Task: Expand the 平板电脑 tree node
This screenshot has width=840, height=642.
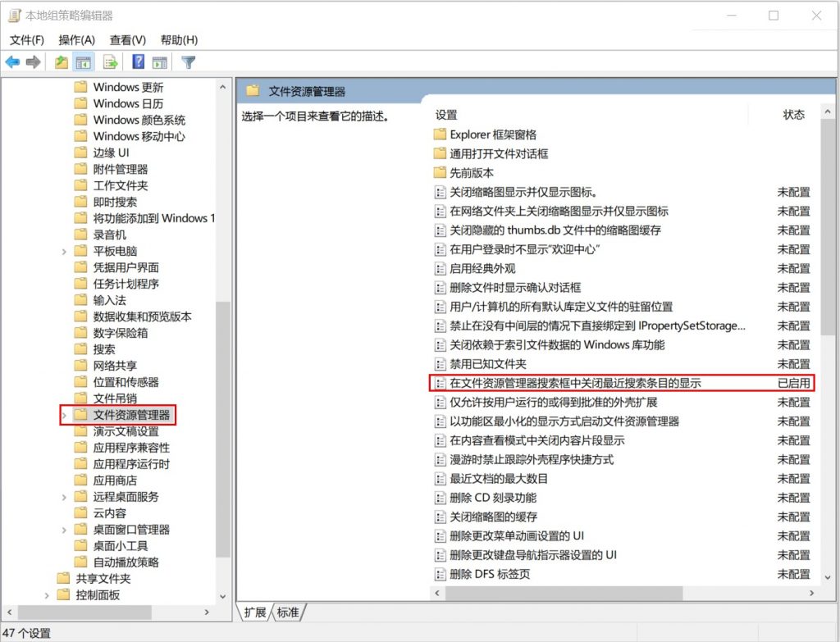Action: coord(64,251)
